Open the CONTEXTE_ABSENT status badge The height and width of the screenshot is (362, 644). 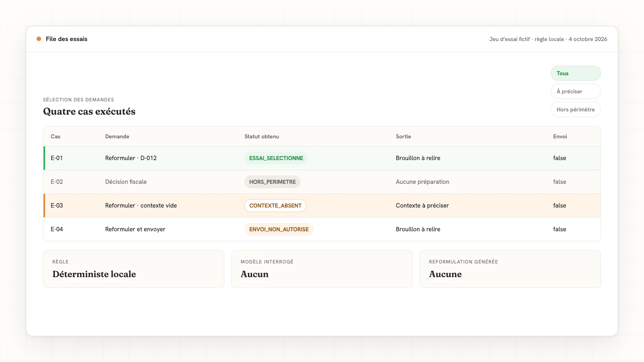click(x=275, y=206)
